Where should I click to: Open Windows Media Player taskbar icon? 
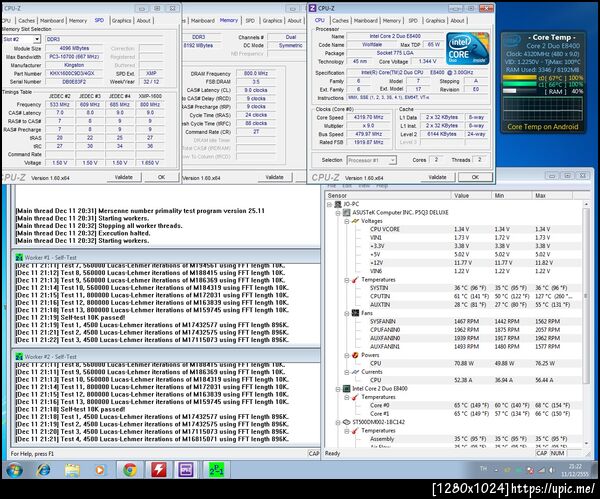pyautogui.click(x=100, y=470)
